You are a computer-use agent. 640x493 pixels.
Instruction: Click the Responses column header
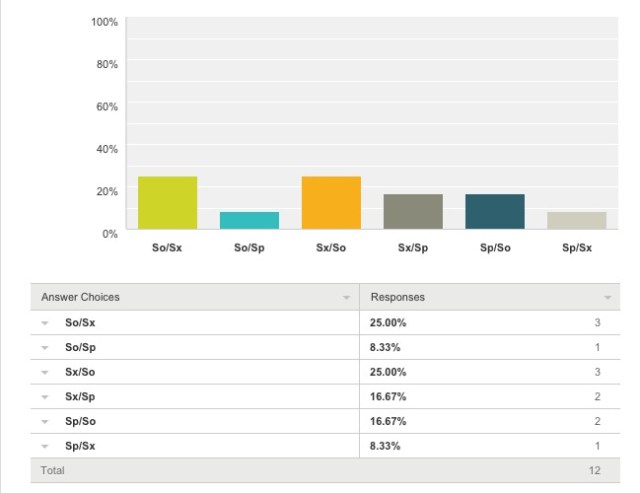pyautogui.click(x=398, y=298)
